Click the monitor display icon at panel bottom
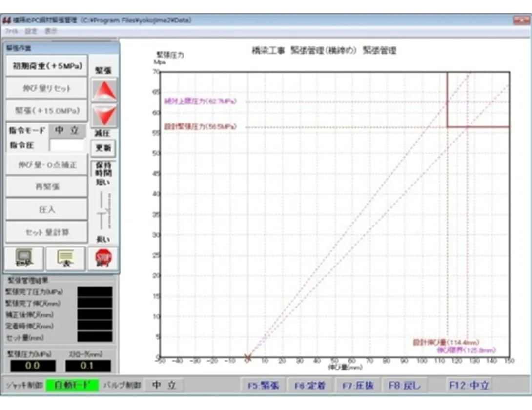Viewport: 532px width, 410px height. pyautogui.click(x=24, y=259)
